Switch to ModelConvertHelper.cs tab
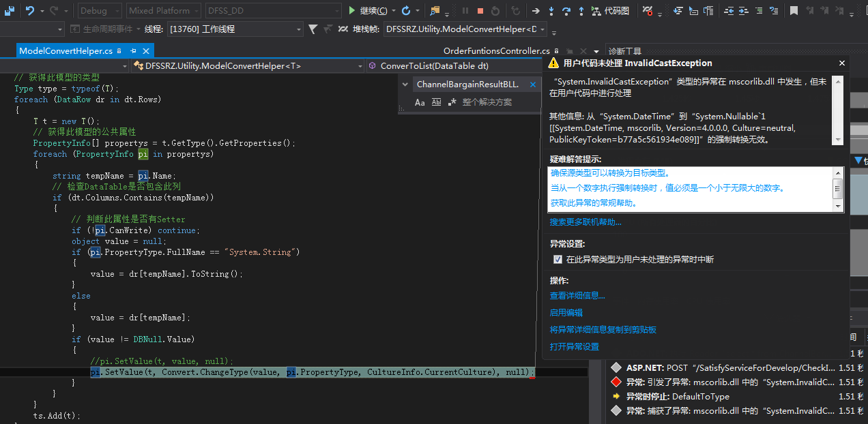 pyautogui.click(x=66, y=51)
